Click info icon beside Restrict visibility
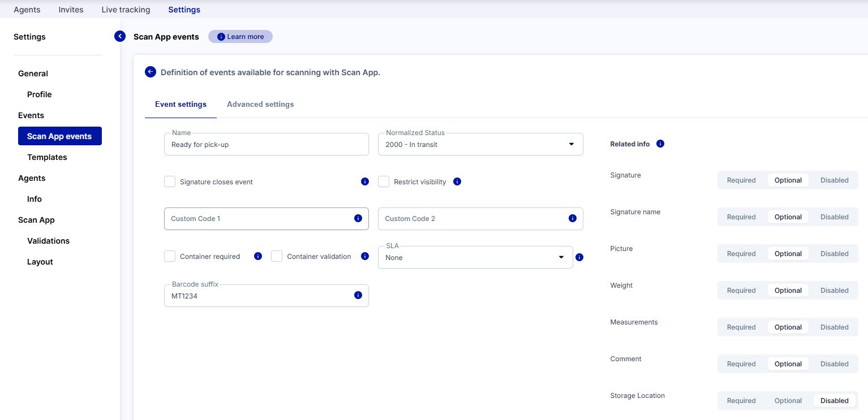Image resolution: width=868 pixels, height=420 pixels. pos(457,181)
